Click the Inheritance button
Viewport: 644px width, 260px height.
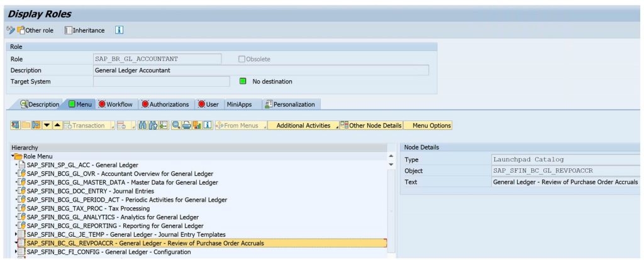(x=85, y=30)
